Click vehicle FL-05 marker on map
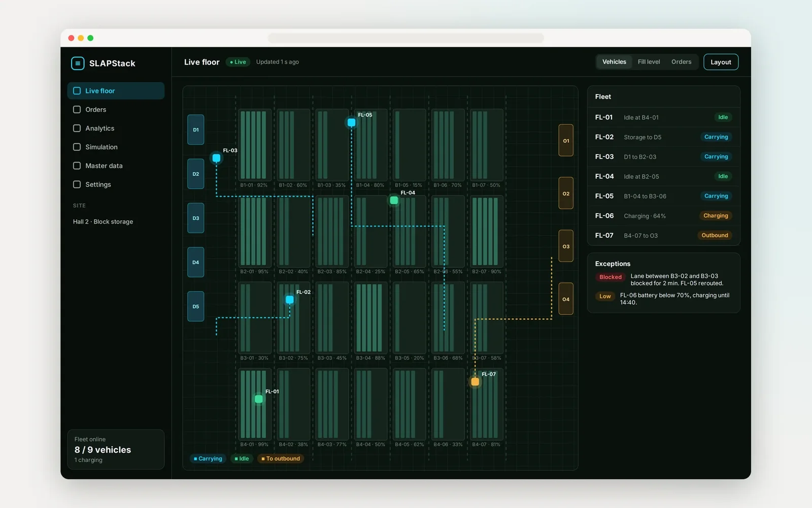The image size is (812, 508). click(351, 122)
